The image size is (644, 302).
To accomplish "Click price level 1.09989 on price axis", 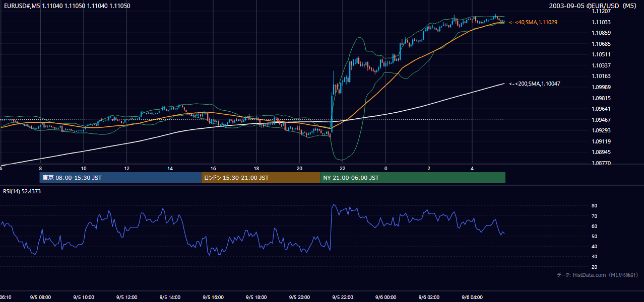I will 601,87.
